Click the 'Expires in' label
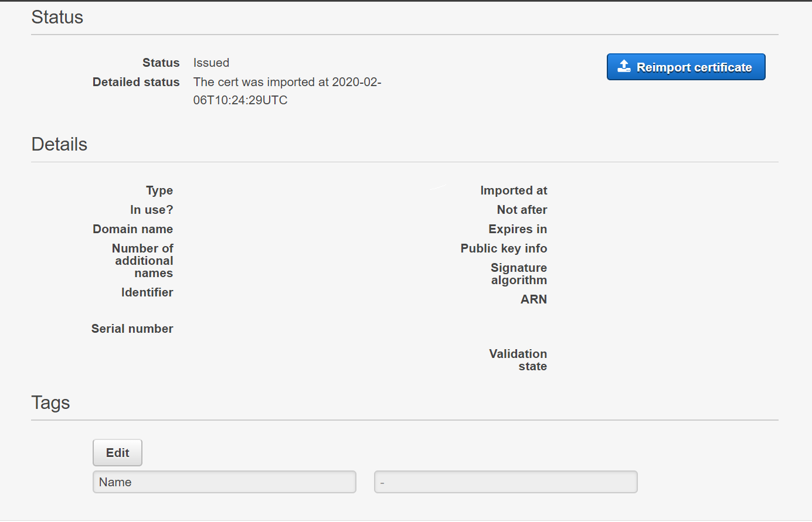Image resolution: width=812 pixels, height=522 pixels. point(518,229)
